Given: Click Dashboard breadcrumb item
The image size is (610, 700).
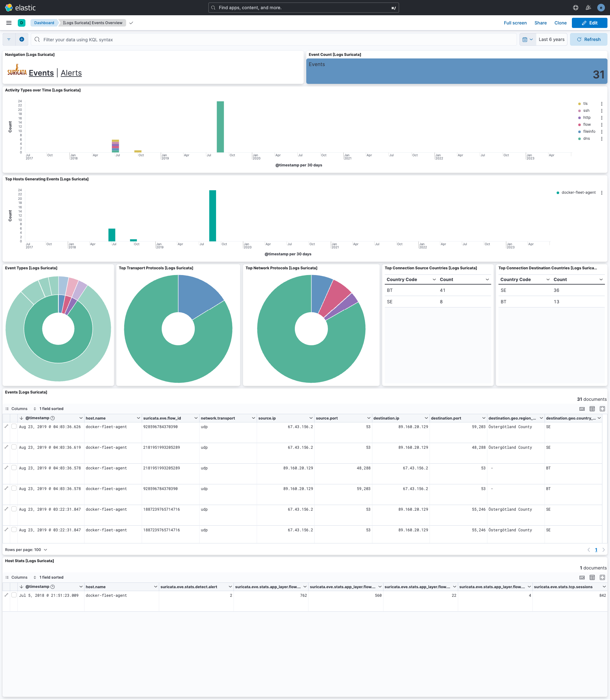Looking at the screenshot, I should (44, 23).
